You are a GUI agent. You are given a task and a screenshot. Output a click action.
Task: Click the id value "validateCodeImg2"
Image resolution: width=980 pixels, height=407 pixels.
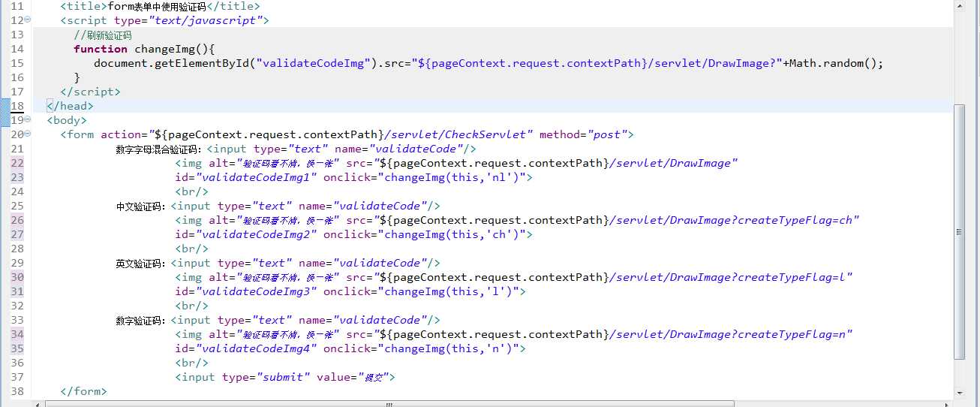[257, 234]
